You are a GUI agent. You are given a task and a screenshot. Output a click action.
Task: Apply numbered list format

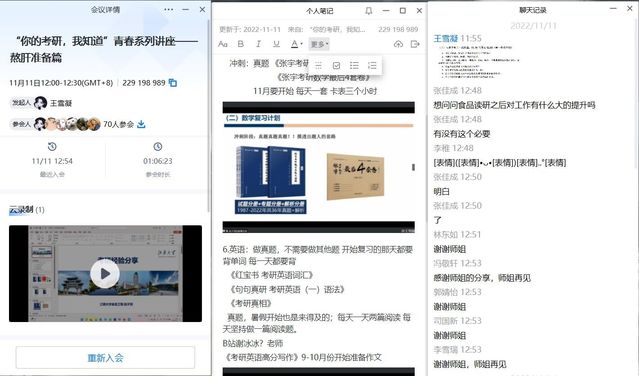click(x=372, y=66)
